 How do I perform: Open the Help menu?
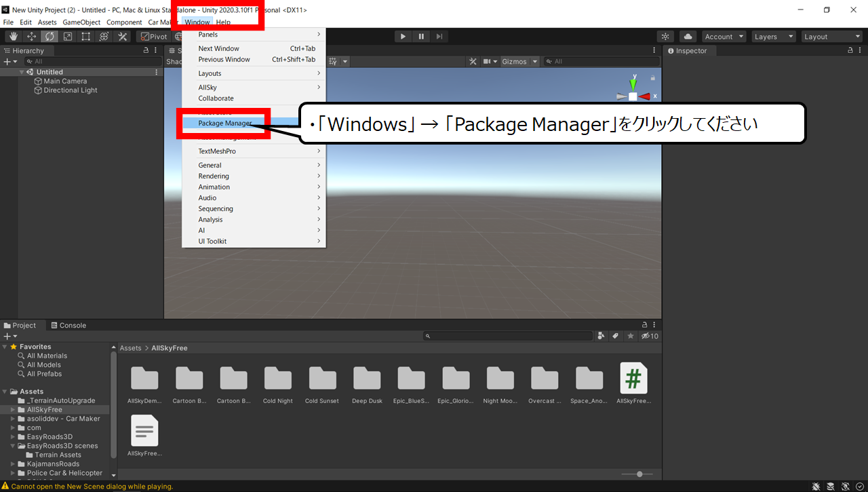(223, 22)
